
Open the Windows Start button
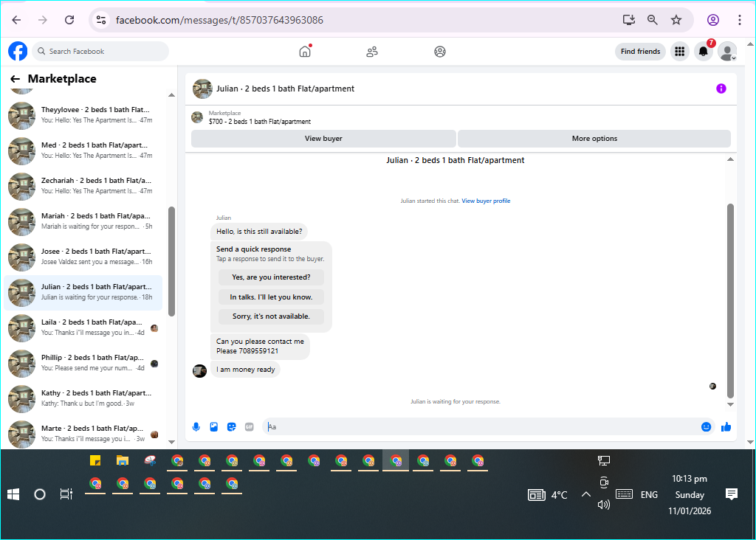[x=13, y=494]
